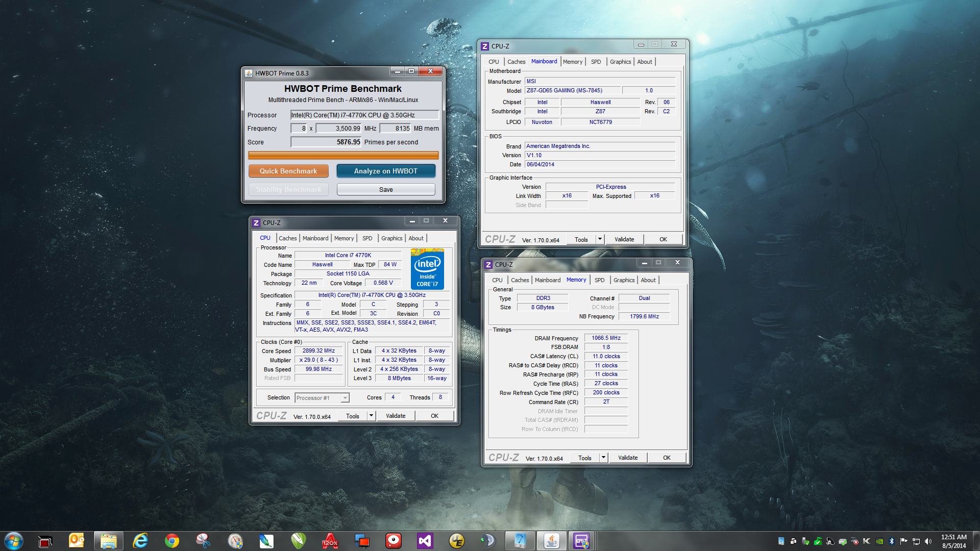Expand Tools dropdown arrow in Mainboard window
This screenshot has width=980, height=551.
(x=600, y=239)
